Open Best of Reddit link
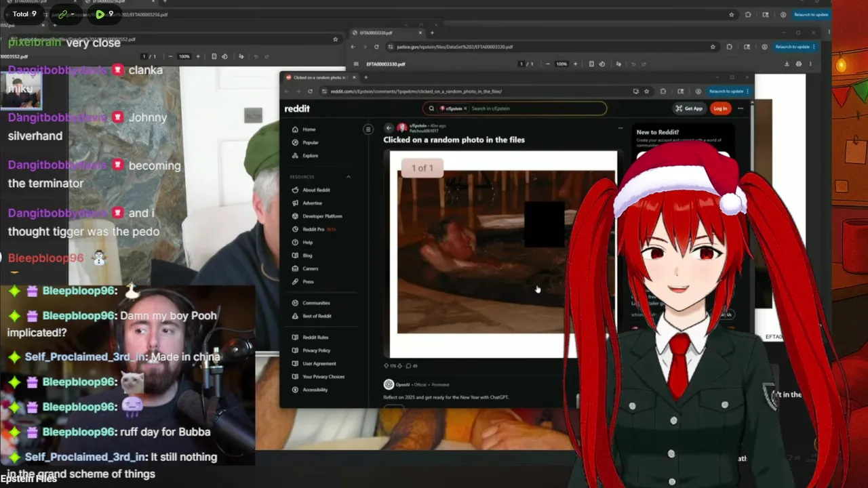Image resolution: width=868 pixels, height=488 pixels. 312,317
